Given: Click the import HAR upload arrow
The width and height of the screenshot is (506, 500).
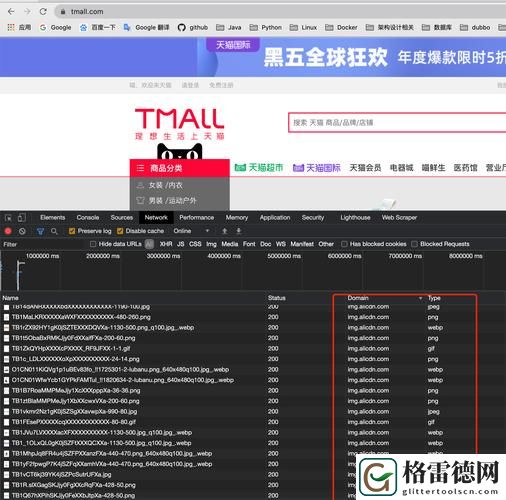Looking at the screenshot, I should tap(225, 231).
